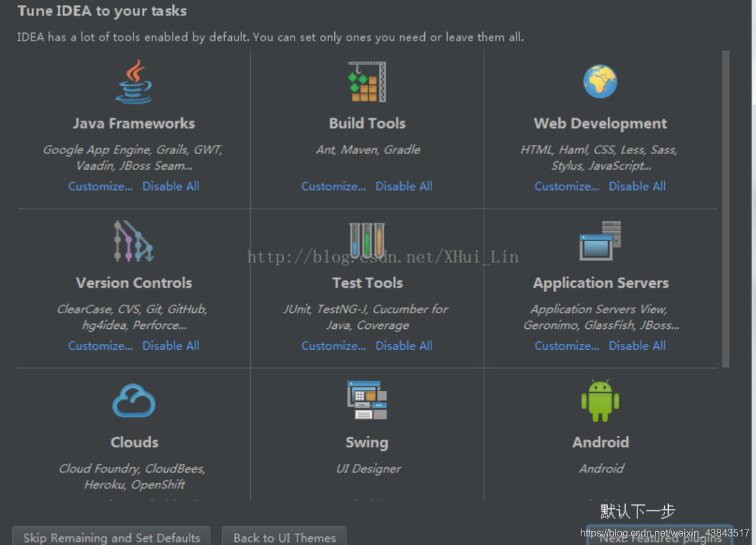This screenshot has height=545, width=756.
Task: Disable All Application Servers plugins
Action: (x=637, y=345)
